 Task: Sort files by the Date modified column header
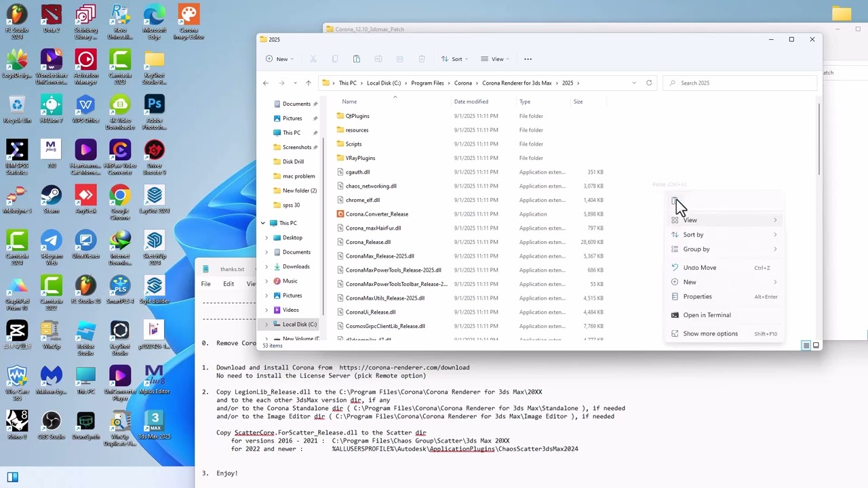point(471,102)
